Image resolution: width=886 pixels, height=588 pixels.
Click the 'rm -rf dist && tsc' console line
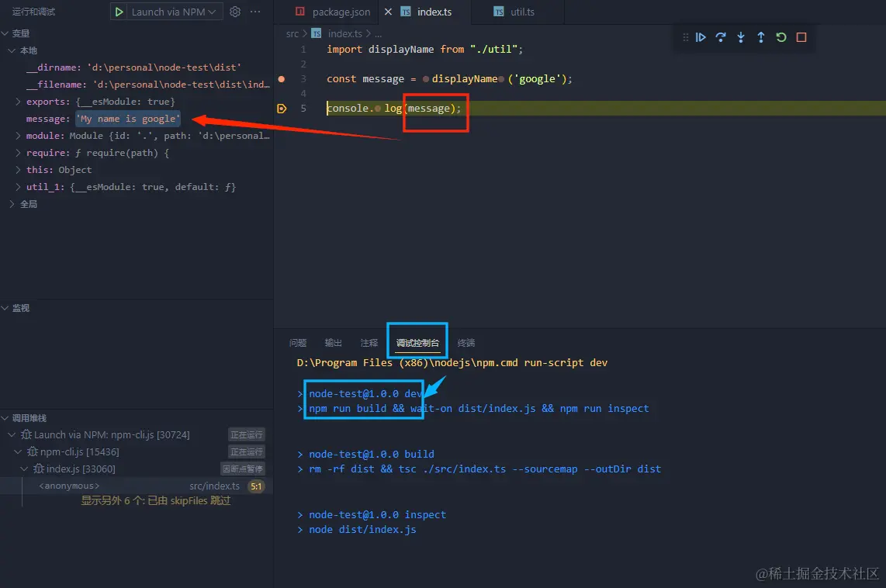(484, 469)
